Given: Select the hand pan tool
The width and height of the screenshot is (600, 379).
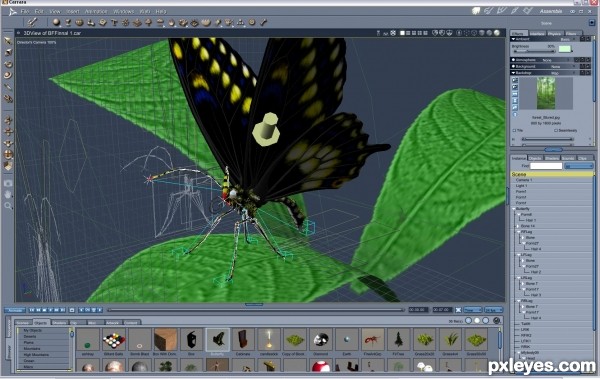Looking at the screenshot, I should (x=8, y=194).
